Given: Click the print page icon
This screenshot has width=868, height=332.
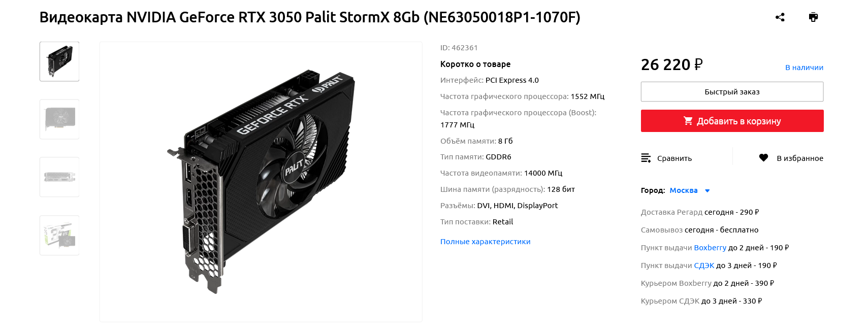Looking at the screenshot, I should [813, 17].
